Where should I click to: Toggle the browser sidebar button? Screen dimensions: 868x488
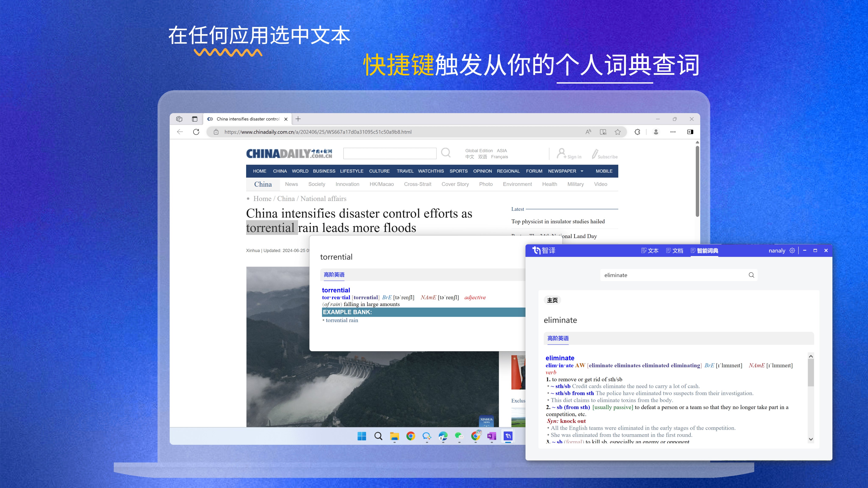click(x=690, y=132)
